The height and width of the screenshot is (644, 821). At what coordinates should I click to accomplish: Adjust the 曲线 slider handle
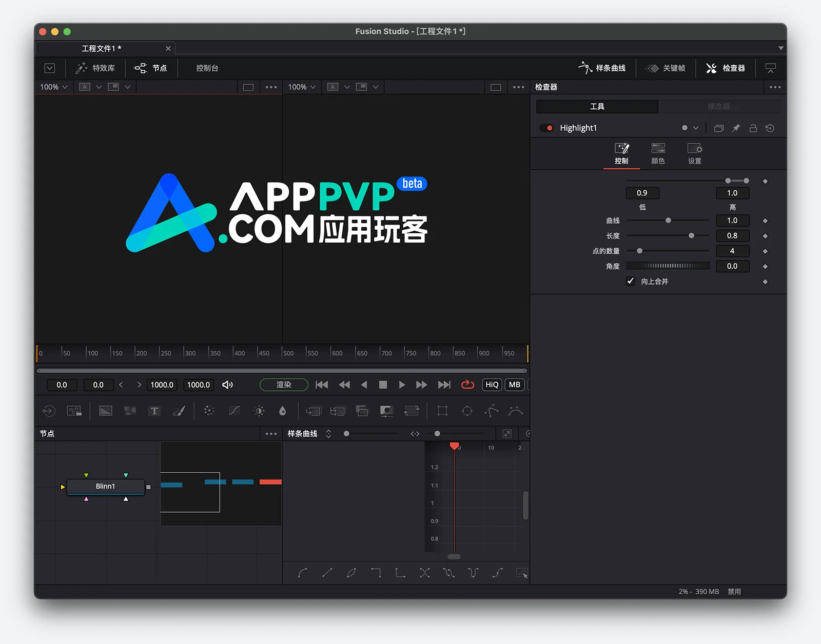click(x=668, y=220)
